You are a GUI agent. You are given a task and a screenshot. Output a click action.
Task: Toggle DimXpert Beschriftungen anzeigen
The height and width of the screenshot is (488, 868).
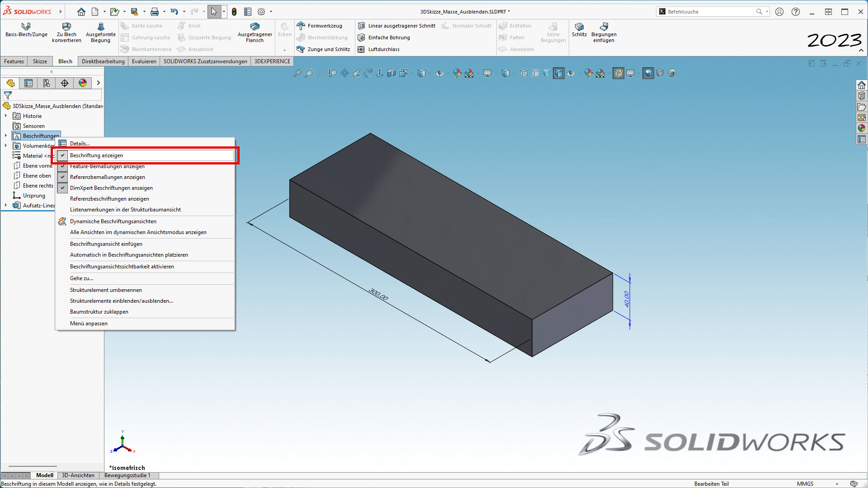[145, 188]
